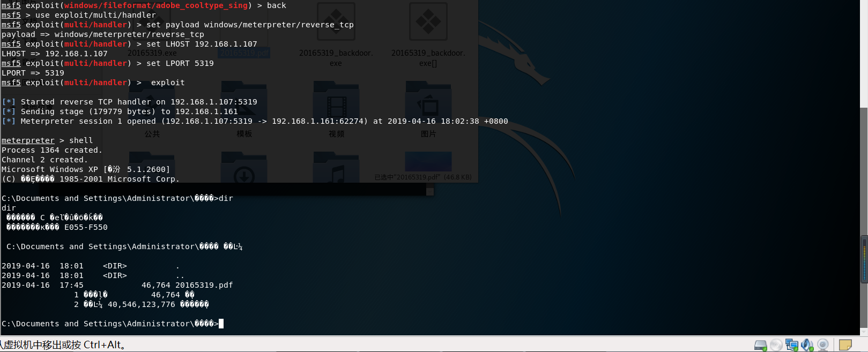Click the VM hint text mentioning Ctrl+Alt
868x352 pixels.
click(63, 345)
